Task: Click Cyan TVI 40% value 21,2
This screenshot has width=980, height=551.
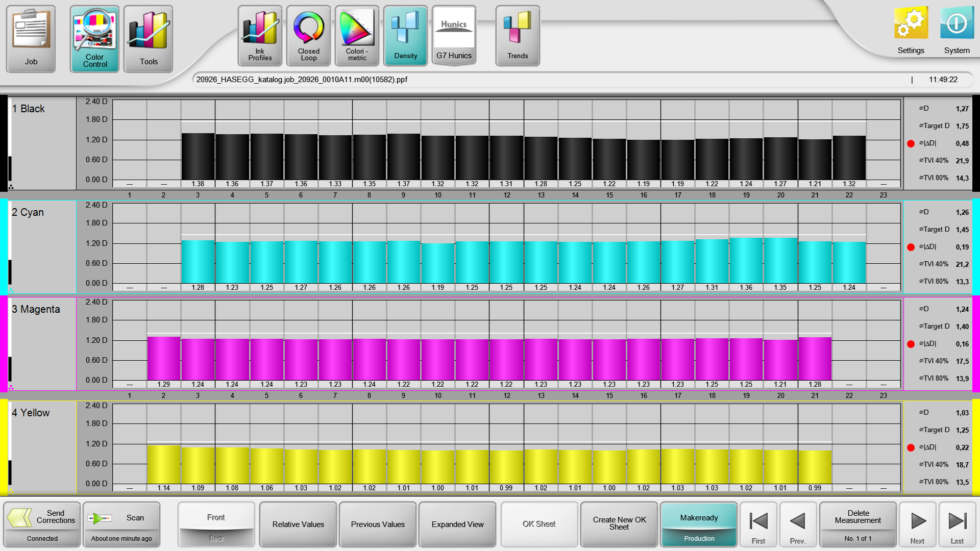Action: point(962,264)
